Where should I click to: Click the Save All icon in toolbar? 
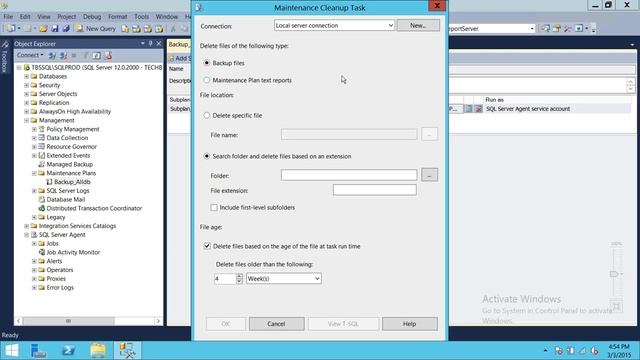66,29
